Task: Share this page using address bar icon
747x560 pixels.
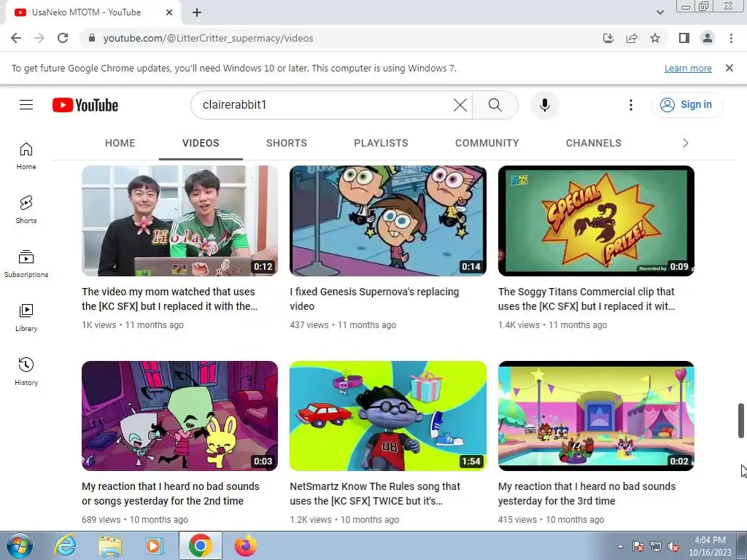Action: tap(632, 38)
